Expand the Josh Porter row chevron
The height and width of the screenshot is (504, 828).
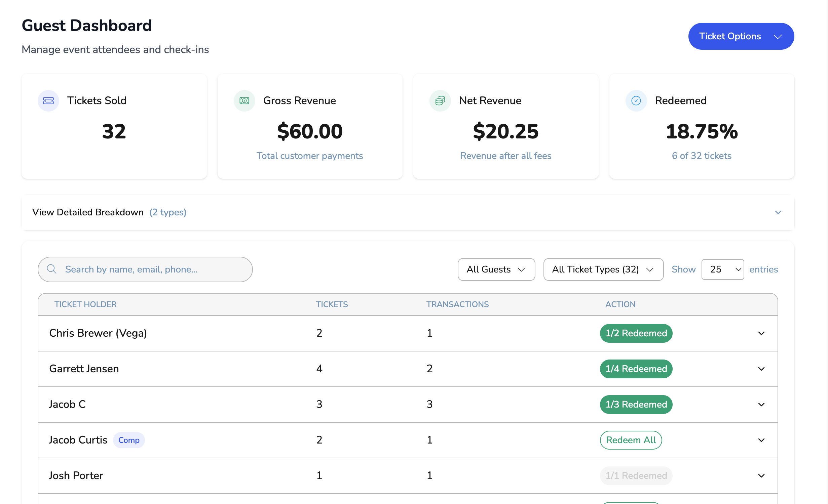pyautogui.click(x=761, y=476)
